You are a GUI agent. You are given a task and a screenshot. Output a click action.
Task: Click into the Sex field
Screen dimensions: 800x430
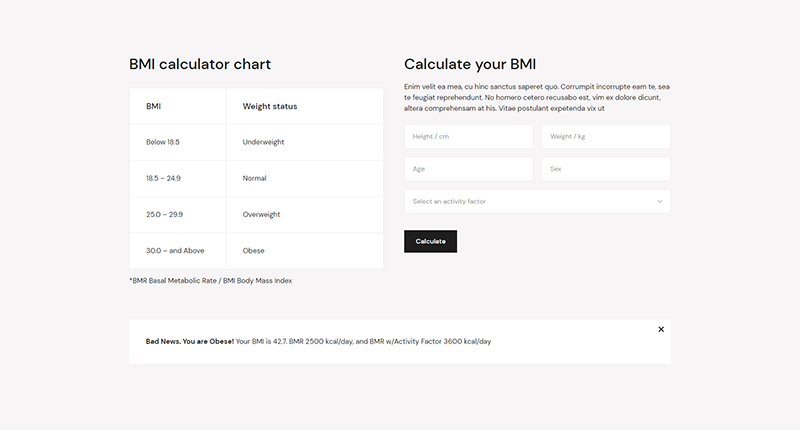click(x=605, y=169)
